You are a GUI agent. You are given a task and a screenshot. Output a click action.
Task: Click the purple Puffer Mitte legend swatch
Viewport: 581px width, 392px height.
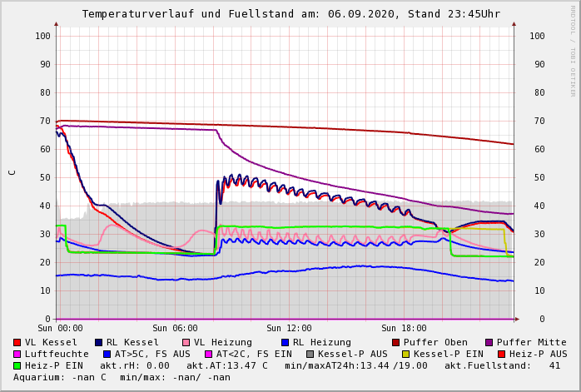[489, 342]
